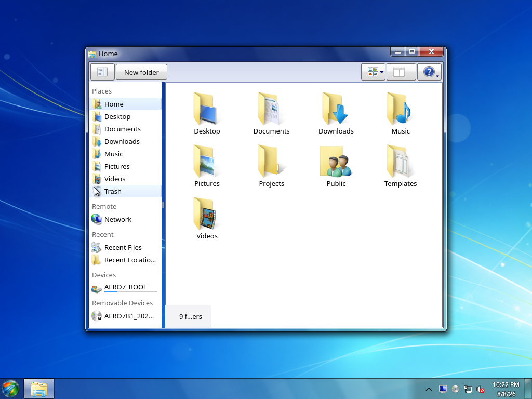Go to Music in Places sidebar

125,154
